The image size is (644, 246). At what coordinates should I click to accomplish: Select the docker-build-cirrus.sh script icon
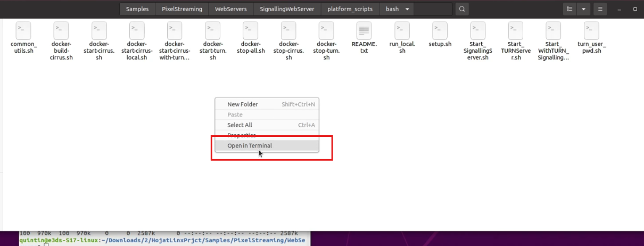[x=61, y=30]
